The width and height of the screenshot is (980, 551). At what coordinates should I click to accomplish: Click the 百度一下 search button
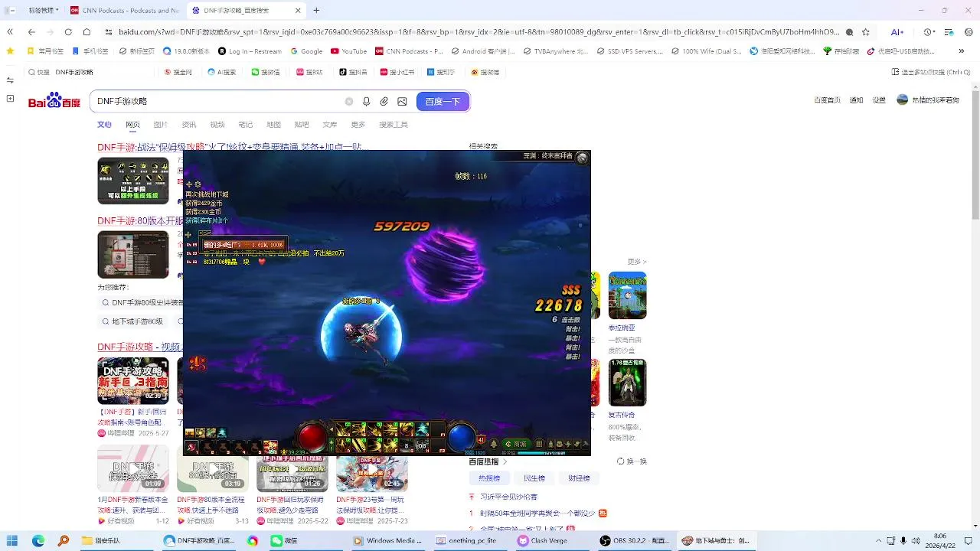click(443, 101)
